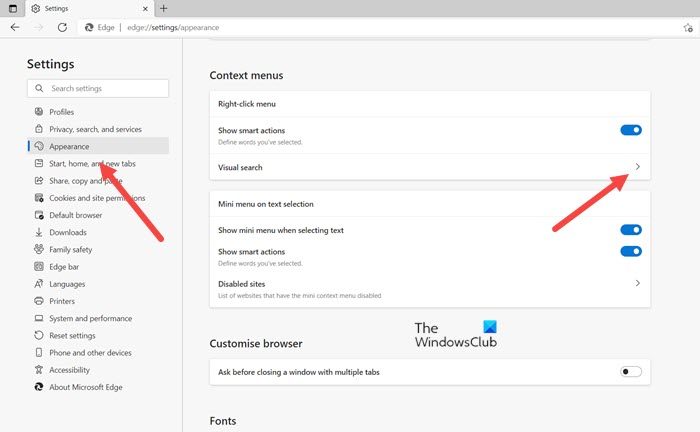The image size is (700, 432).
Task: Open the tab actions menu icon
Action: pyautogui.click(x=13, y=8)
